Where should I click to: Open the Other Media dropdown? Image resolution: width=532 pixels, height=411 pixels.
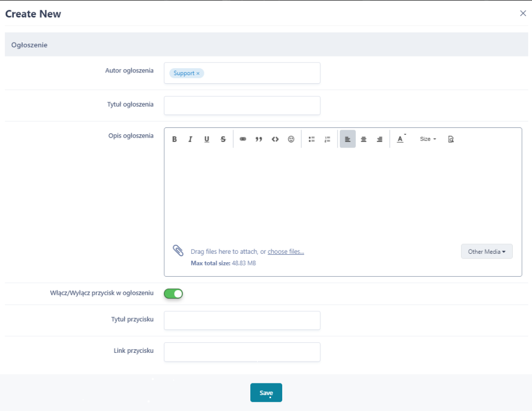pos(487,252)
